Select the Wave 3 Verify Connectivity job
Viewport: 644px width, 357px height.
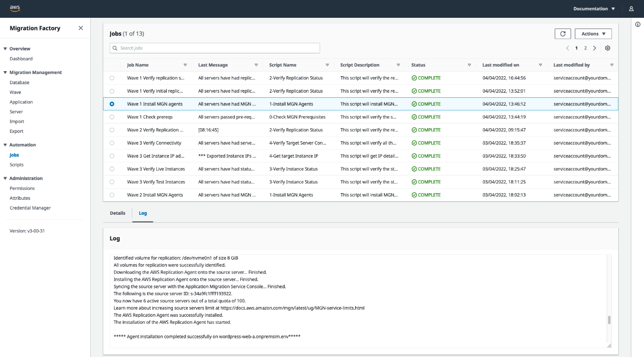(112, 143)
